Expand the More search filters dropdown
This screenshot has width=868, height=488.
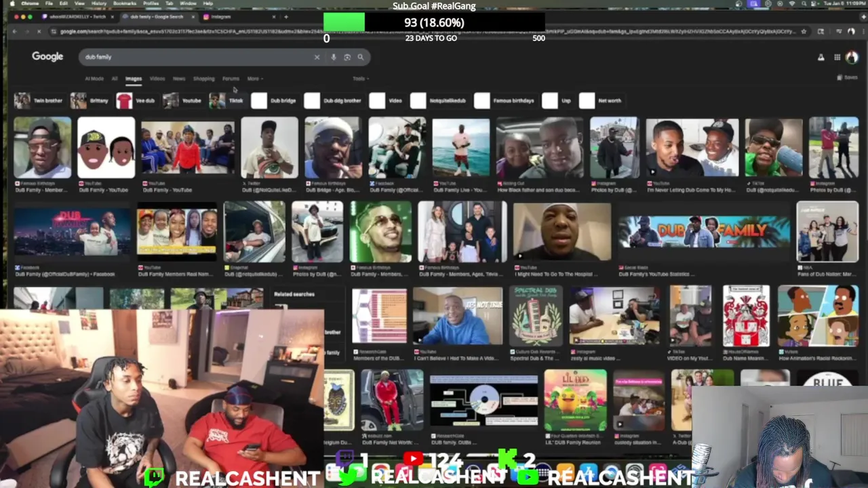(x=254, y=79)
